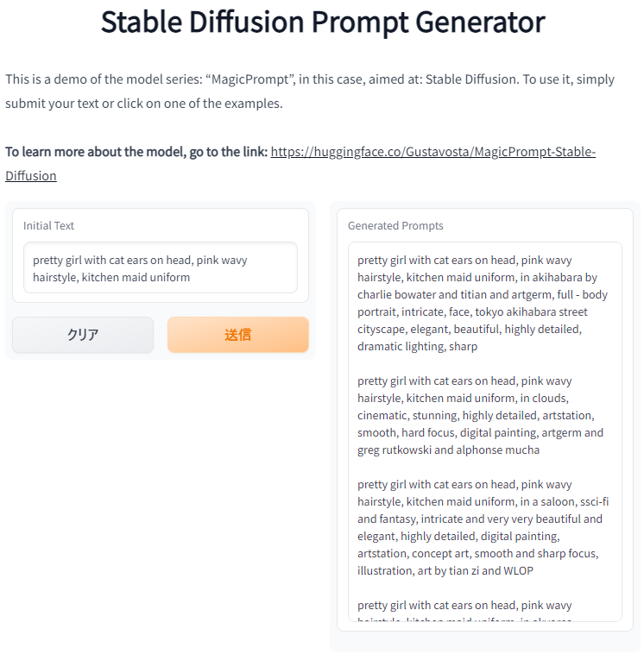
Task: Focus the Initial Text input box
Action: [x=161, y=267]
